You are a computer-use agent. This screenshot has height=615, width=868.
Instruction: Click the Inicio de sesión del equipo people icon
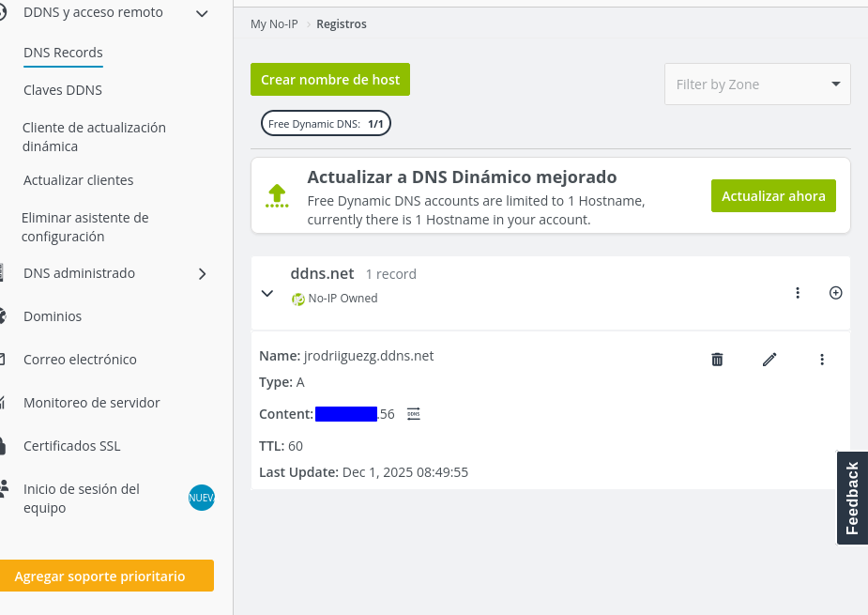(4, 488)
